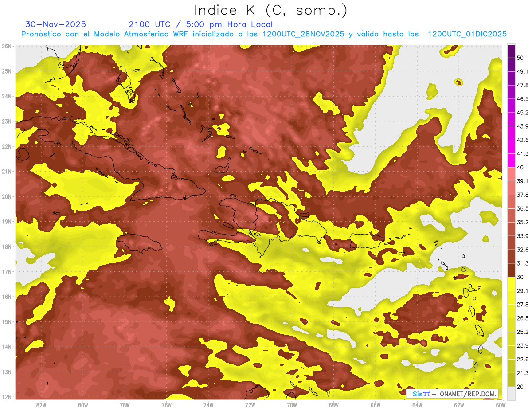Select the latitude label "13N"
Image resolution: width=532 pixels, height=411 pixels.
pyautogui.click(x=7, y=372)
